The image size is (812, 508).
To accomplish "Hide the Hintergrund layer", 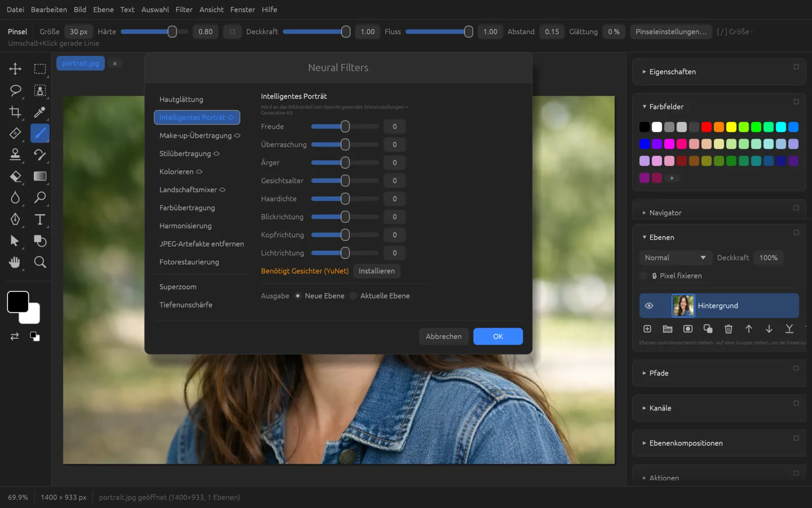I will click(649, 306).
